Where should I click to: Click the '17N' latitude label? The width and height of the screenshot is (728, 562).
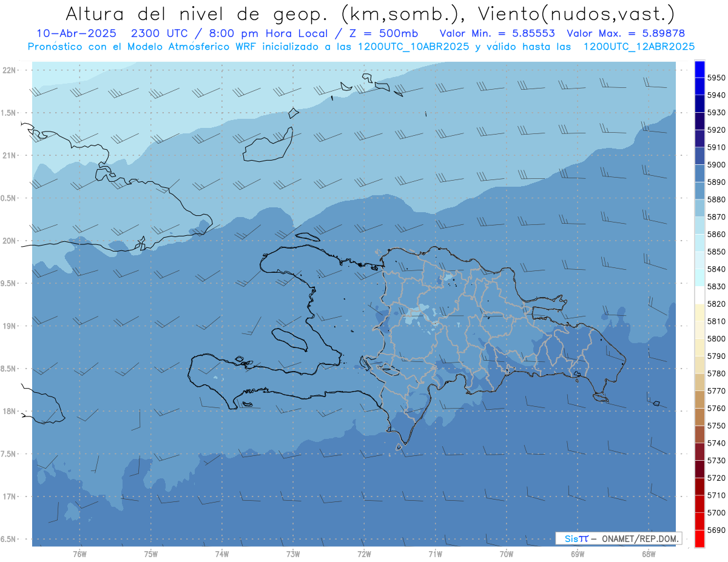pyautogui.click(x=9, y=497)
